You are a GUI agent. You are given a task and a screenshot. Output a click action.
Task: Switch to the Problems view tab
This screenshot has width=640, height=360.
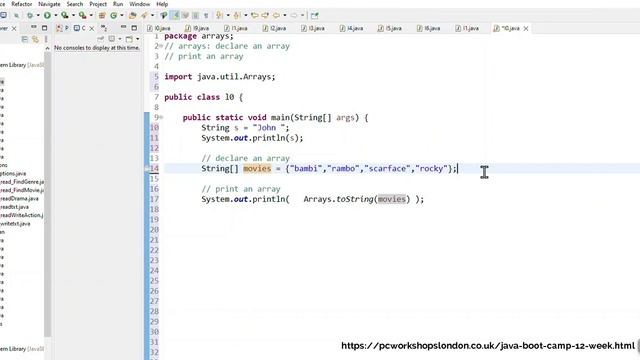(62, 28)
